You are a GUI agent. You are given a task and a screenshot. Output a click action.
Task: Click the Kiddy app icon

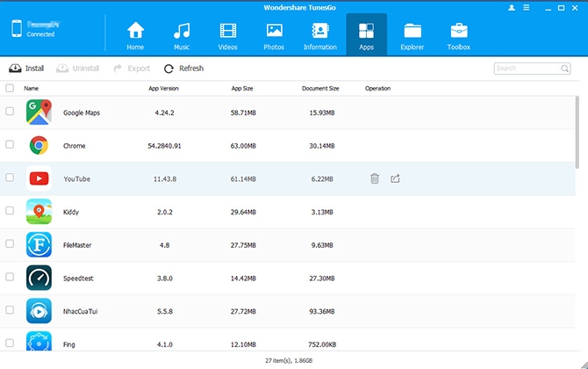[x=39, y=212]
